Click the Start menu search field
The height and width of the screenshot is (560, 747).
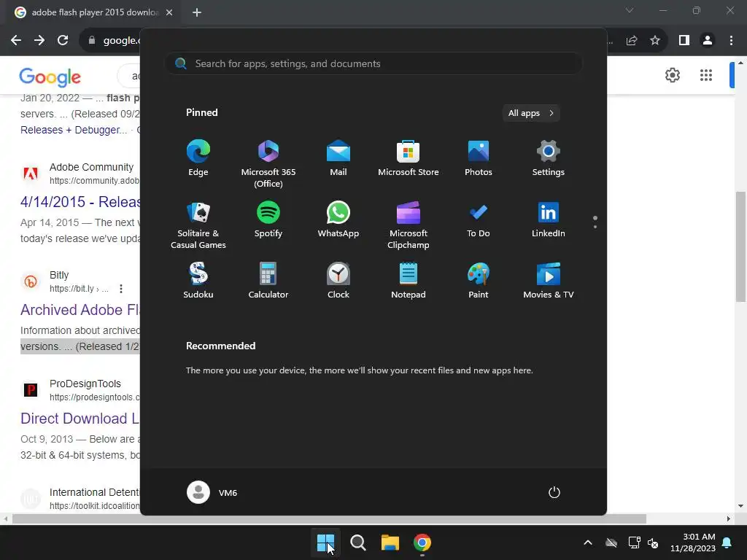tap(373, 63)
